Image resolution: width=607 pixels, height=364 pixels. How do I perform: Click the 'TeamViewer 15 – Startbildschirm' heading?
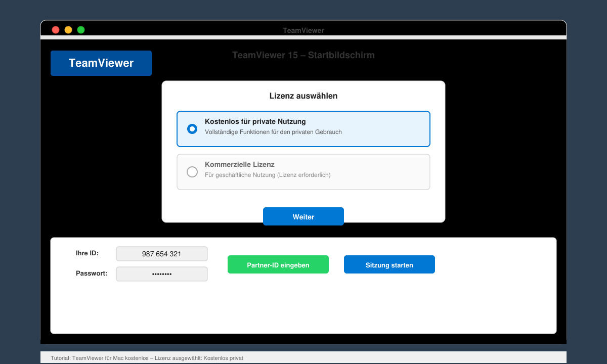point(303,55)
